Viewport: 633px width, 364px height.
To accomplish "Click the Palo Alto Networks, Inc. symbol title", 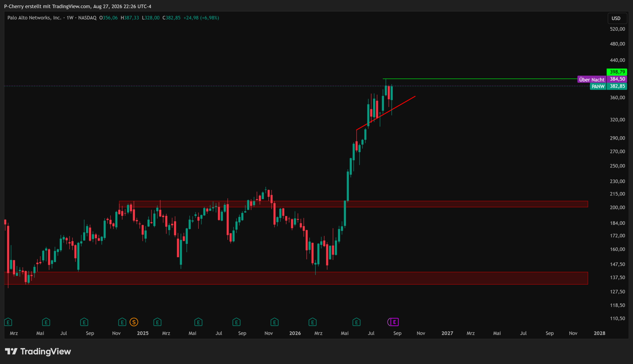I will tap(34, 18).
